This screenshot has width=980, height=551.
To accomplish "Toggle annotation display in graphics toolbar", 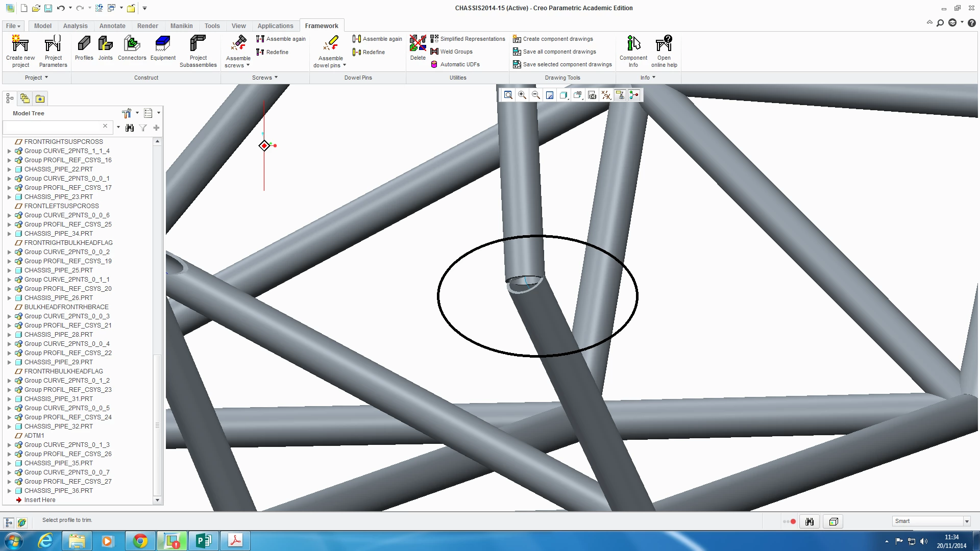I will (x=620, y=95).
